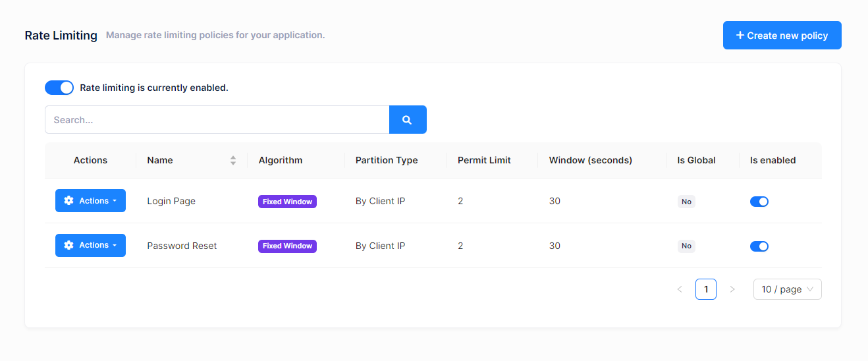Click Fixed Window badge in Login Page row
The height and width of the screenshot is (361, 868).
[x=287, y=202]
